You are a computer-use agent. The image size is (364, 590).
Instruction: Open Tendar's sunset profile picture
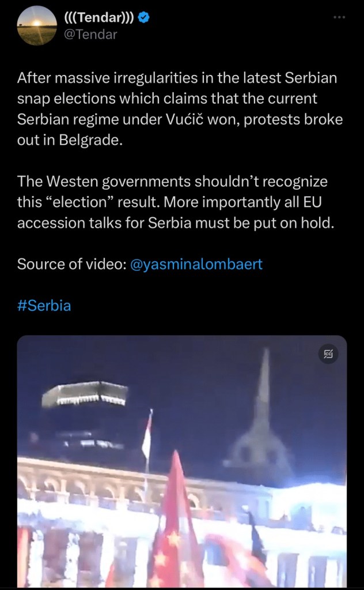click(x=37, y=26)
